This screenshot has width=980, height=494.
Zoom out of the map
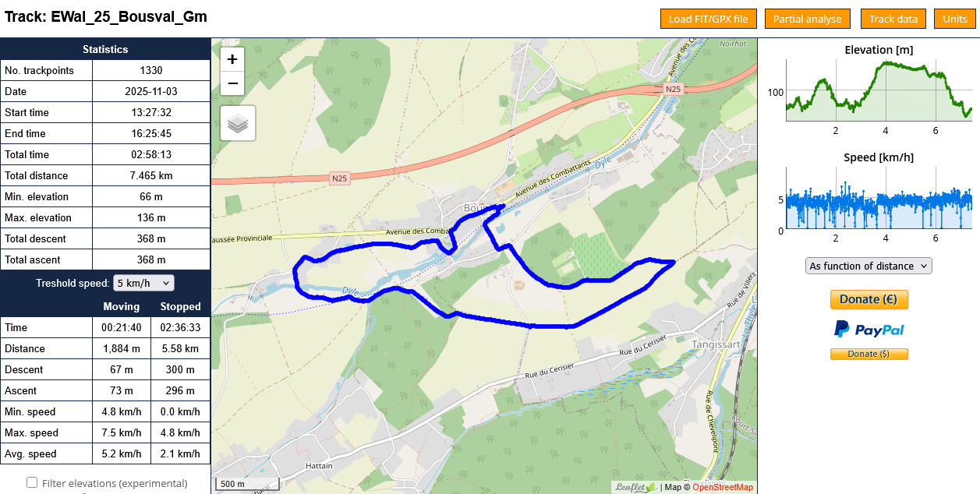click(x=232, y=83)
